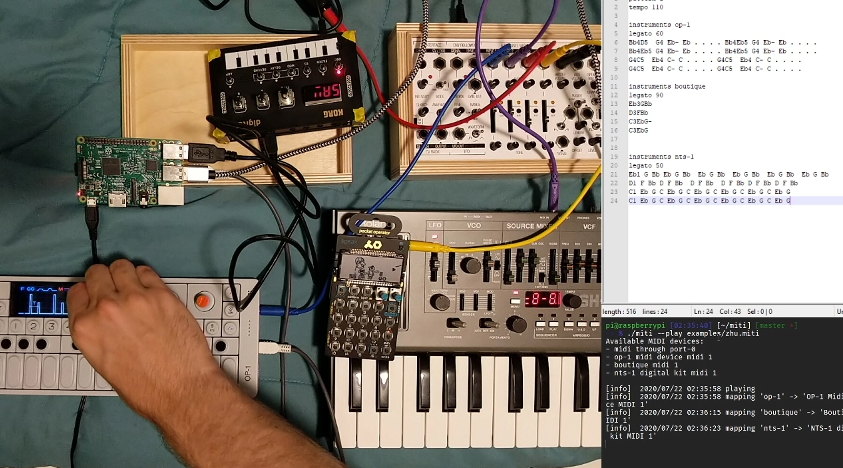Click the "length : 516" status bar entry
This screenshot has height=468, width=843.
coord(619,311)
